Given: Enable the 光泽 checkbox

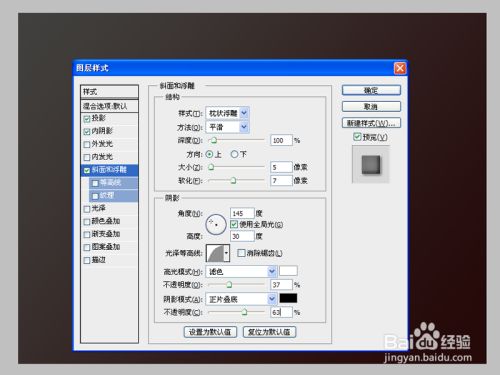Looking at the screenshot, I should pos(87,209).
